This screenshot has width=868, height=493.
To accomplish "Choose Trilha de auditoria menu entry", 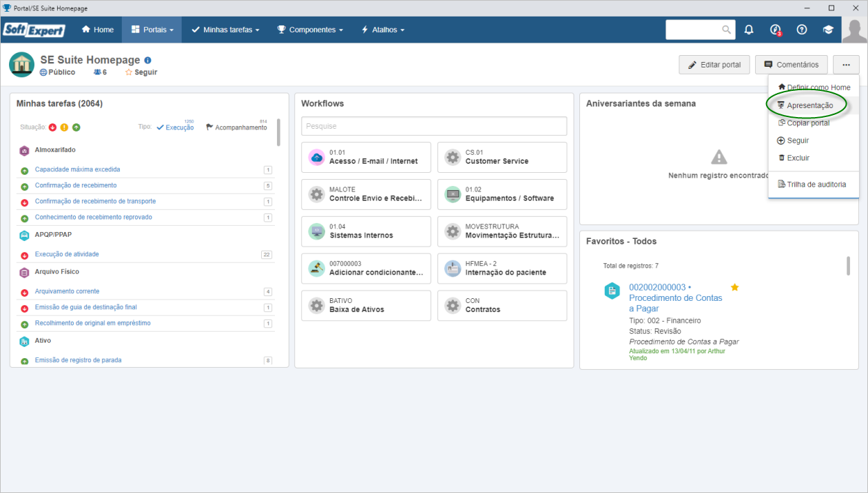I will [812, 184].
